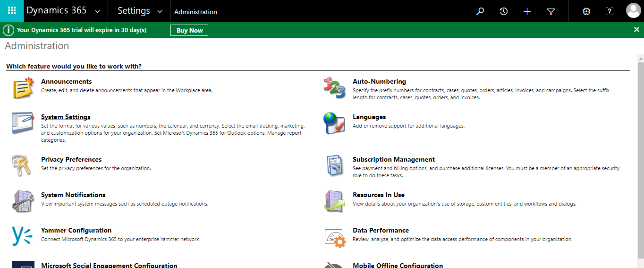Open the settings gear icon
644x268 pixels.
click(586, 11)
